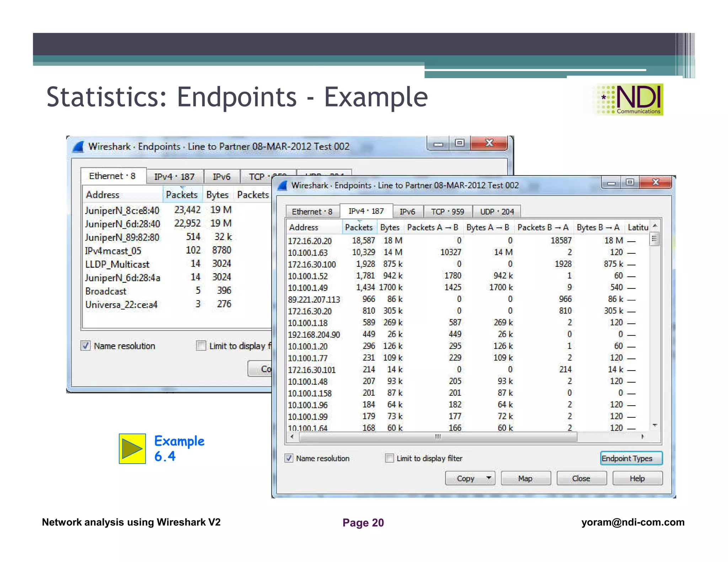Viewport: 728px width, 562px height.
Task: Sort by Address column in back window
Action: [122, 195]
